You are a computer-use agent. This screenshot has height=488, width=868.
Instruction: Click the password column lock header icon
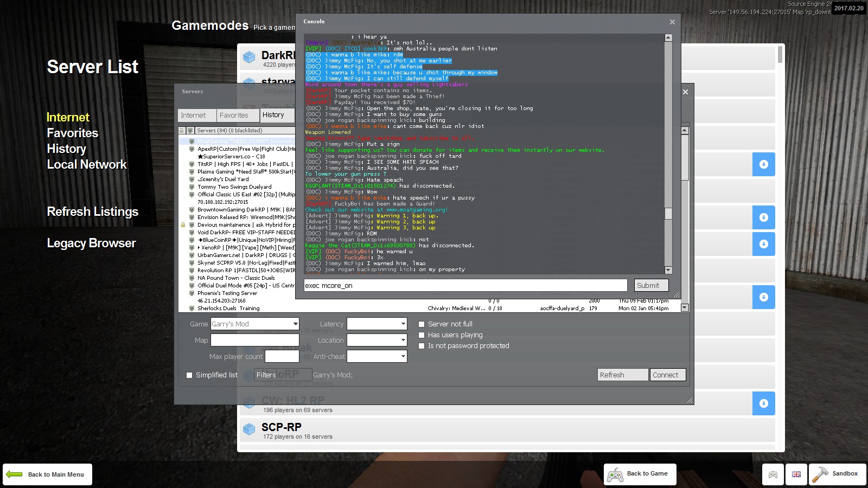(182, 131)
